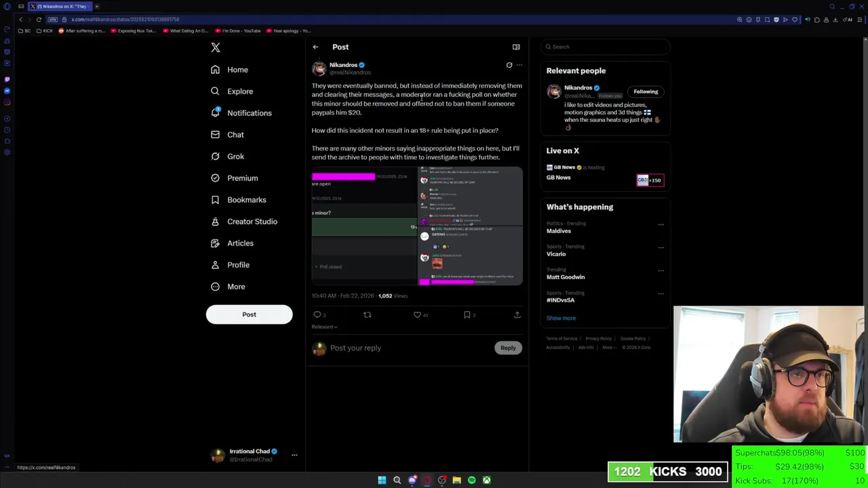The height and width of the screenshot is (488, 868).
Task: Open the browser easy setup menu icon
Action: (860, 20)
